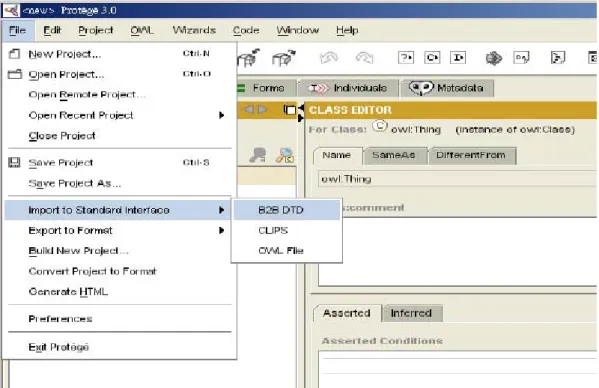Click the toolbar icon after the gear-arrow
Viewport: 599px width, 388px height.
click(521, 58)
